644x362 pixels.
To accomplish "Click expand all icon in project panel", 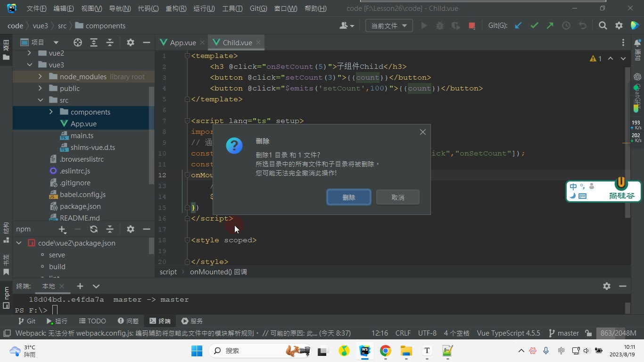I will click(x=94, y=42).
